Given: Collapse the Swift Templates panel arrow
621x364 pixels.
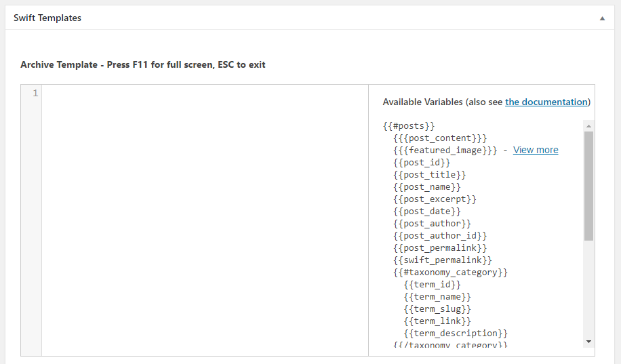Looking at the screenshot, I should point(602,18).
